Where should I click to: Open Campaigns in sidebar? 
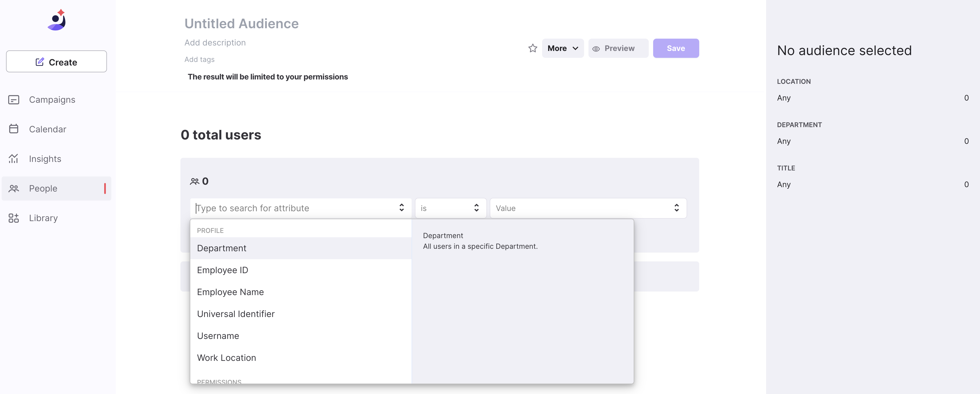pyautogui.click(x=56, y=100)
